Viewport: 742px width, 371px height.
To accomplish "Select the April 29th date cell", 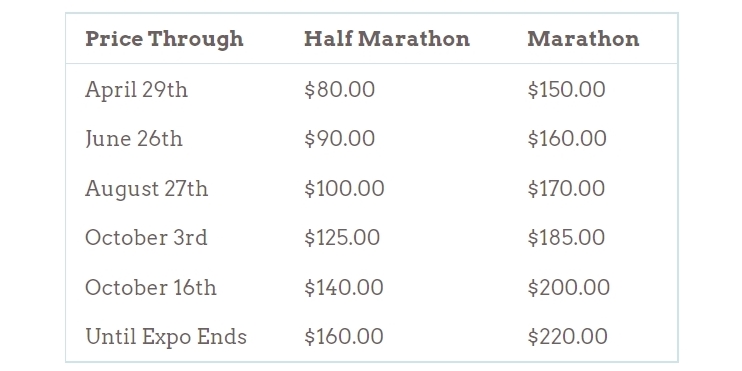I will pos(136,90).
